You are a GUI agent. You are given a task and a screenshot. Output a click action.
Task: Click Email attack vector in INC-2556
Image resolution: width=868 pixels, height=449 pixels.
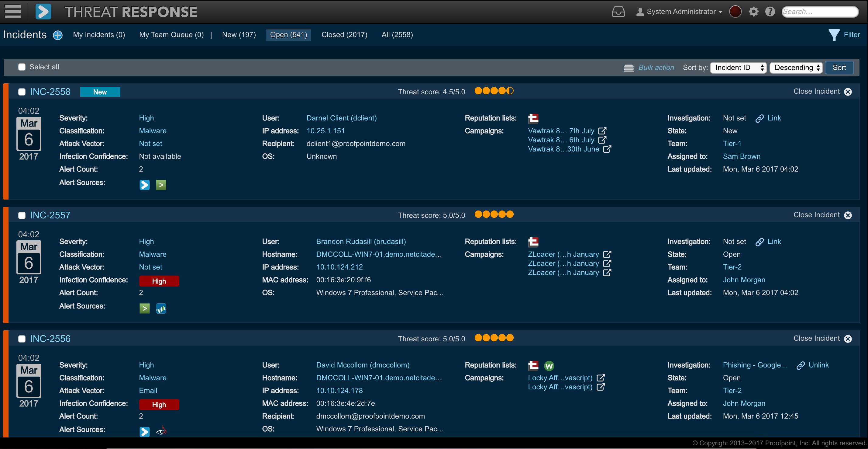coord(148,391)
